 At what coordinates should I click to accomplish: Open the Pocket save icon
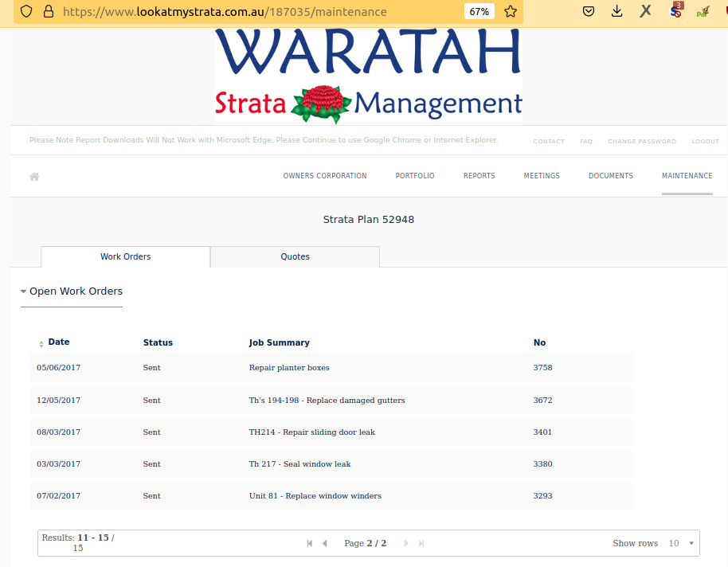click(589, 11)
